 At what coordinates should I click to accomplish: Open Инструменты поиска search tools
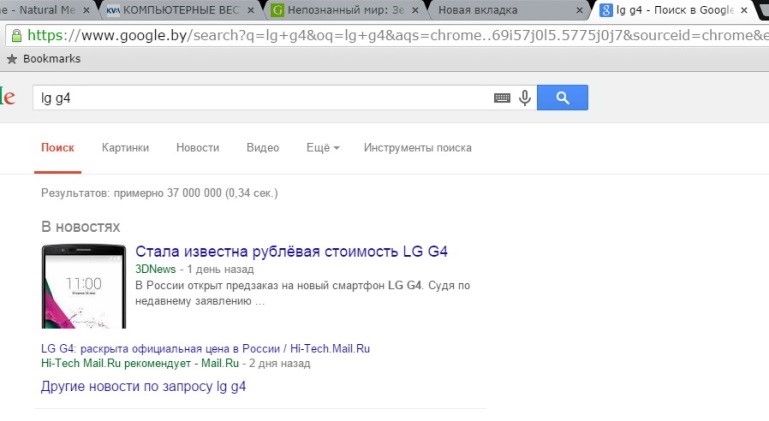[417, 148]
